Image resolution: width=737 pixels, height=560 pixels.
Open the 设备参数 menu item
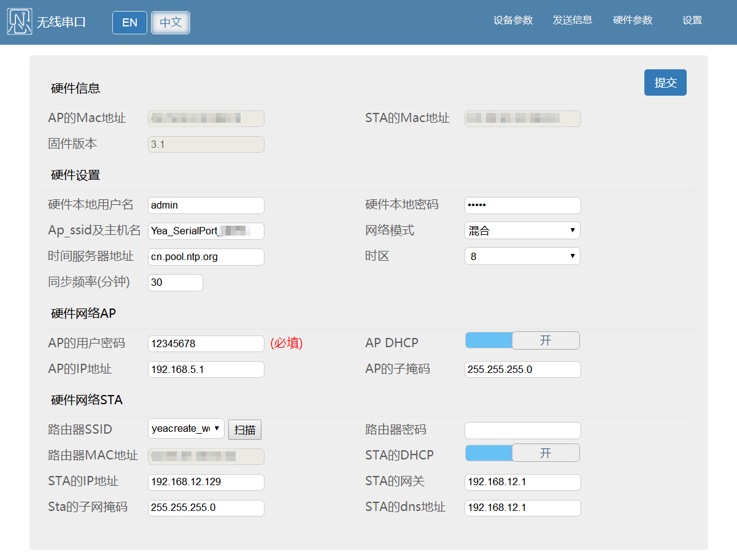(513, 20)
